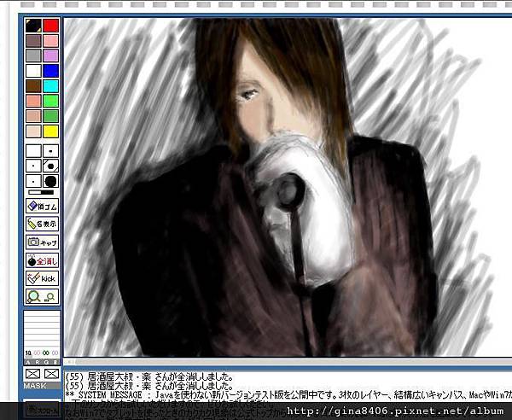Screen dimensions: 512x420
Task: Pick the bright green color swatch
Action: click(51, 101)
